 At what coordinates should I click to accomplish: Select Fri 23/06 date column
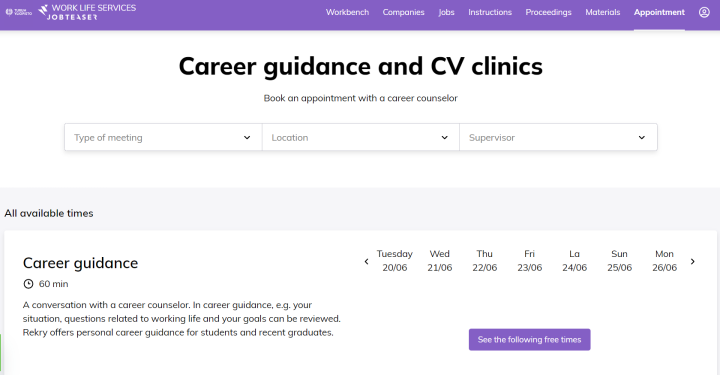pyautogui.click(x=529, y=261)
